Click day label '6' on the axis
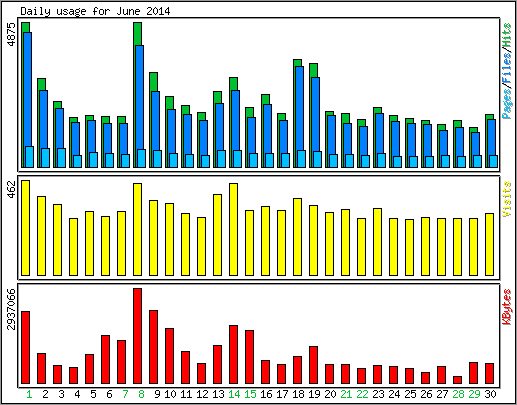This screenshot has height=405, width=517. (109, 394)
